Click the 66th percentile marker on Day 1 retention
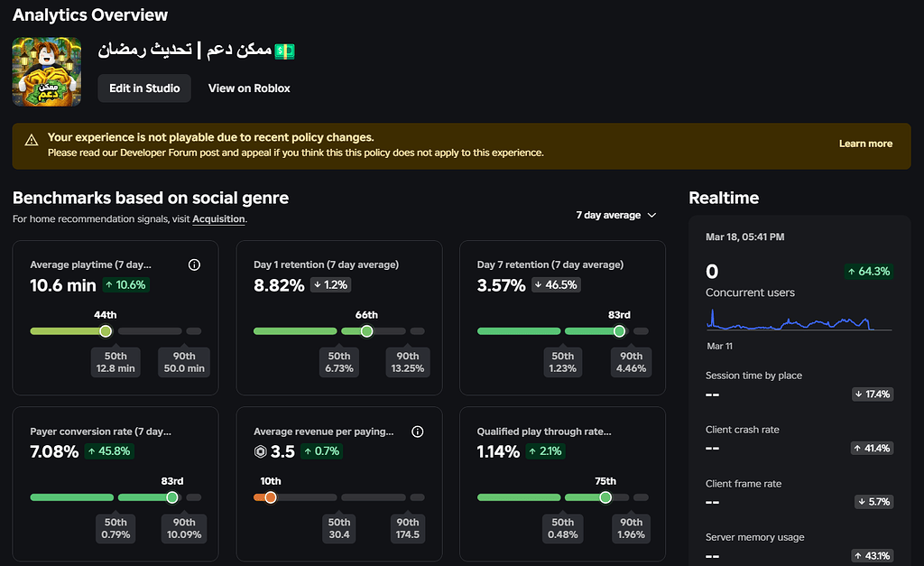The width and height of the screenshot is (924, 566). 366,331
